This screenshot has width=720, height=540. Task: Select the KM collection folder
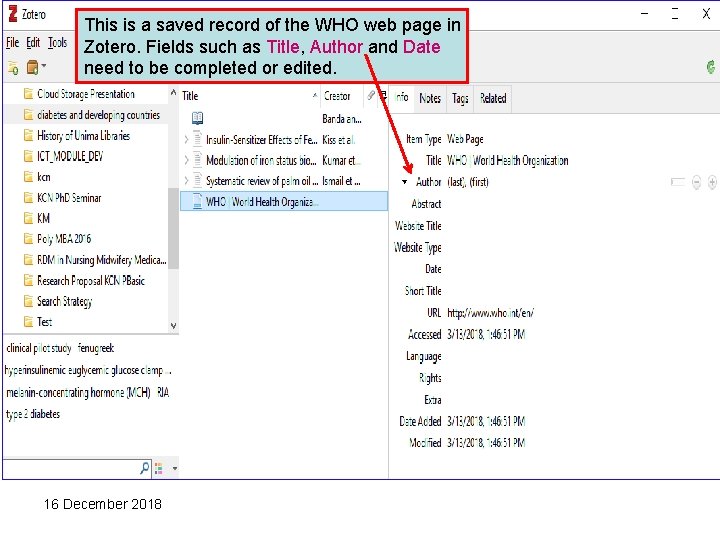43,219
